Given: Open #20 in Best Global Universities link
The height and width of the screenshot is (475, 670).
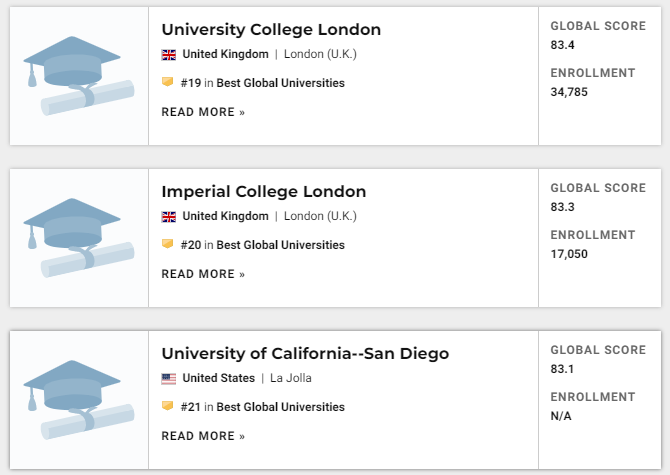Looking at the screenshot, I should pyautogui.click(x=262, y=245).
